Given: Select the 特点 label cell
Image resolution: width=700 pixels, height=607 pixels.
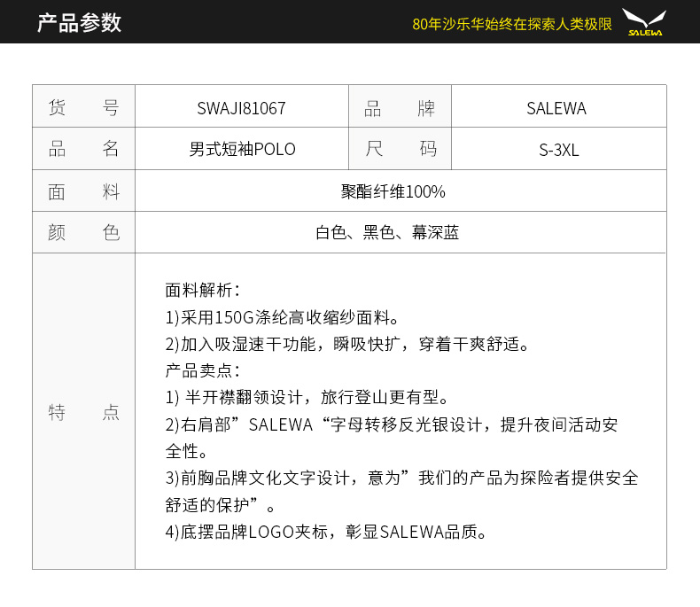Looking at the screenshot, I should 83,411.
